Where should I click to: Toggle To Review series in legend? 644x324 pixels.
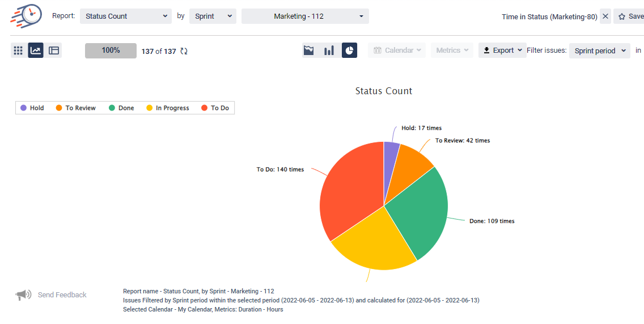75,108
